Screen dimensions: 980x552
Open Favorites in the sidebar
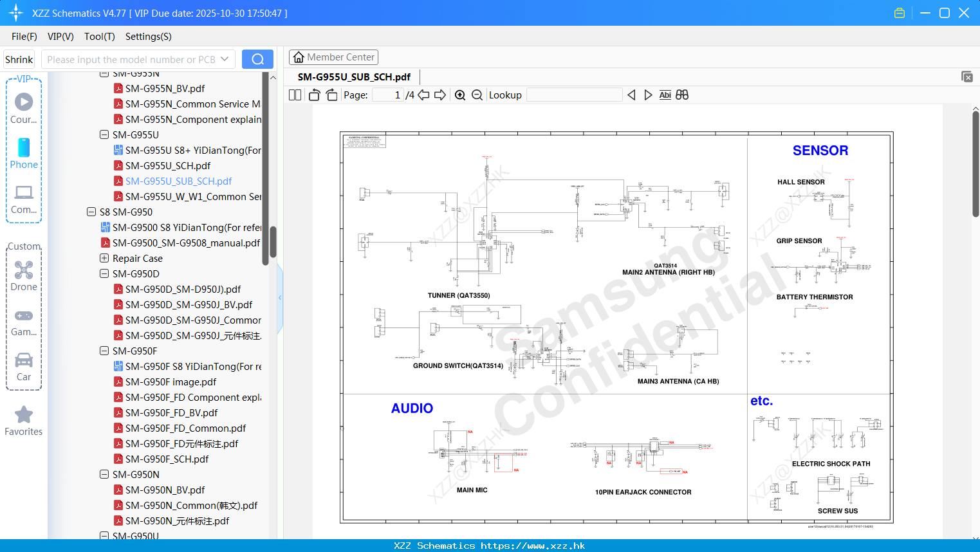point(24,421)
